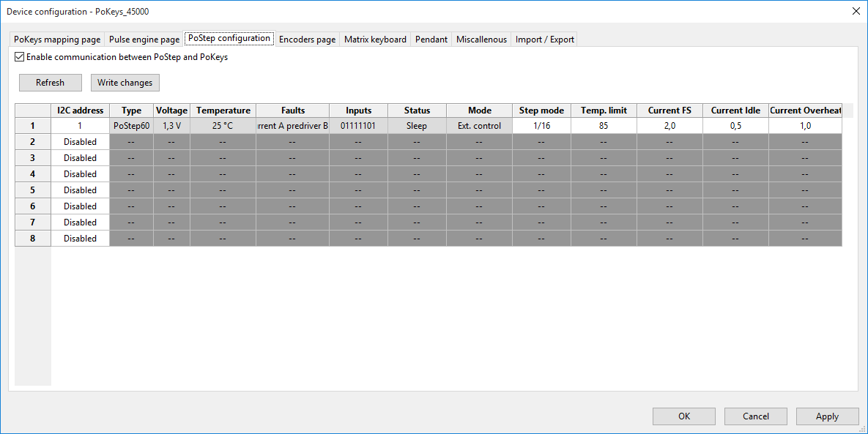Click the Cancel button
868x434 pixels.
[756, 416]
